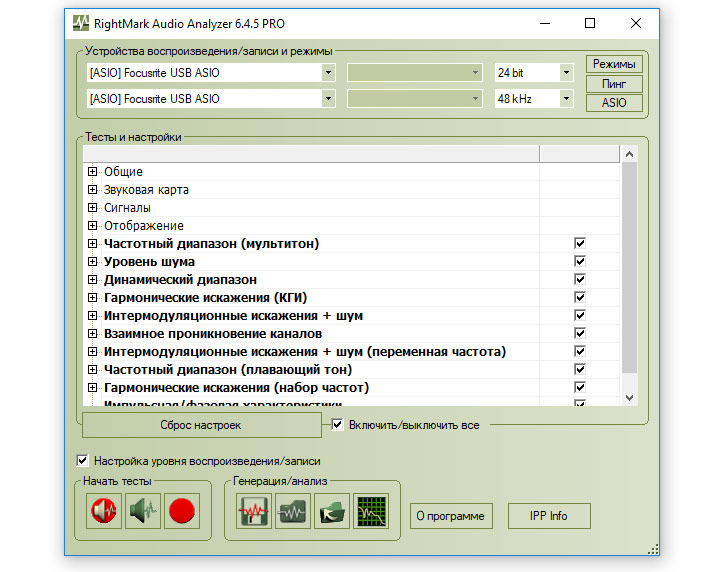715x572 pixels.
Task: Expand Гармонические искажения (набор частот) plus box
Action: click(x=93, y=388)
